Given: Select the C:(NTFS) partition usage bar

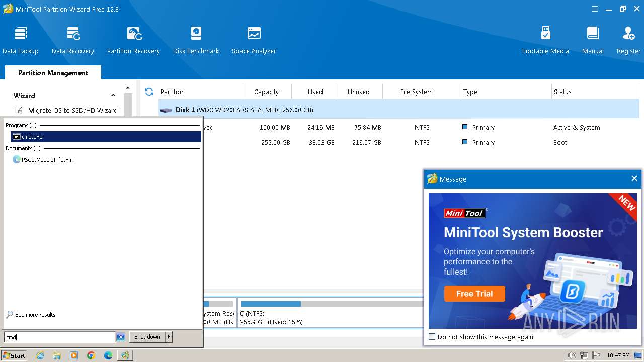Looking at the screenshot, I should click(332, 304).
